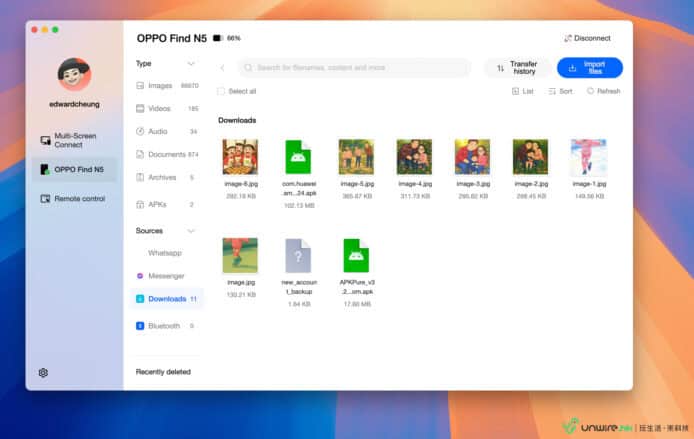
Task: Click the Bluetooth source icon
Action: click(x=140, y=326)
